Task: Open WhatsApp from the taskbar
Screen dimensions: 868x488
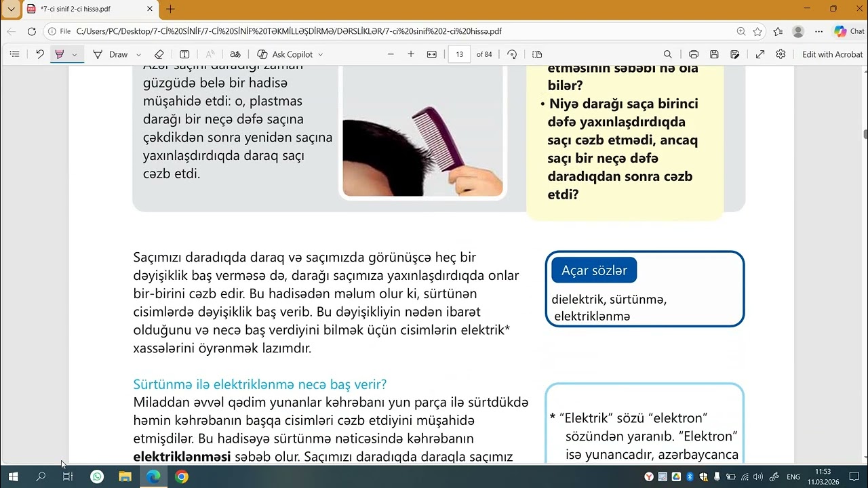Action: point(97,476)
